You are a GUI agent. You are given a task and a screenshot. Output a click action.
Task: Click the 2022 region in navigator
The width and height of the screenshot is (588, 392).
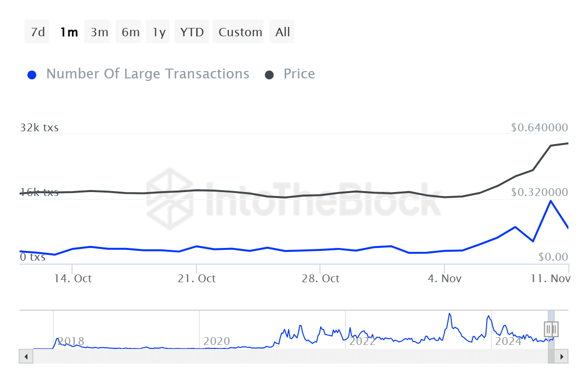(x=363, y=341)
